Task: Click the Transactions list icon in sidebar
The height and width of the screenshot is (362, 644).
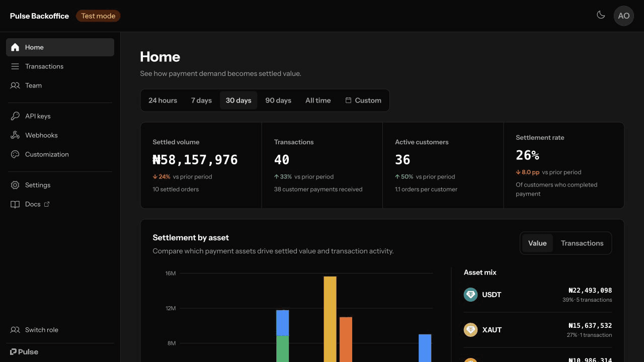Action: 15,66
